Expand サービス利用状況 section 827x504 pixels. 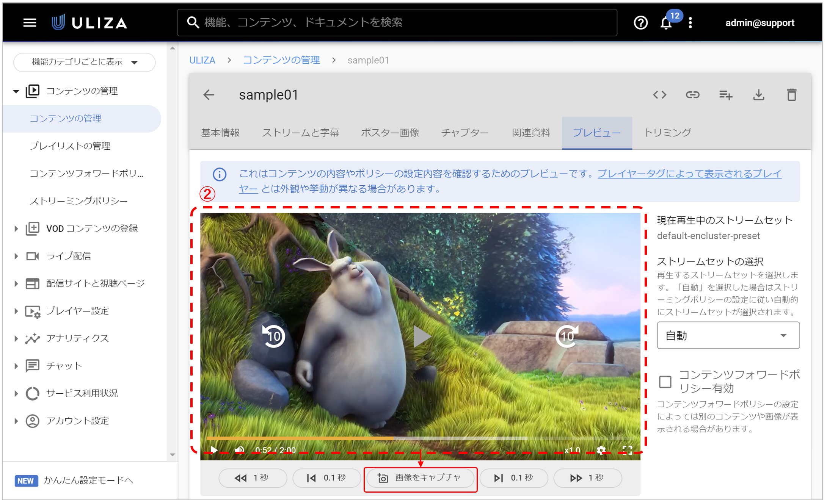point(16,393)
